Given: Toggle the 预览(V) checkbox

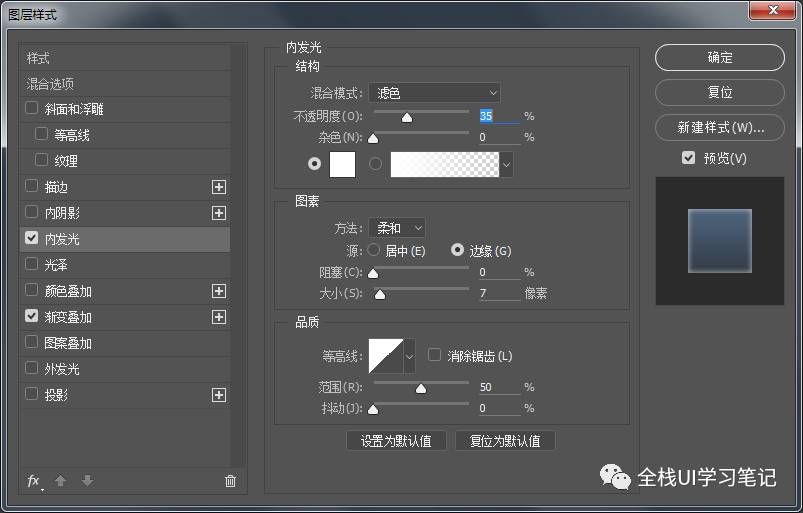Looking at the screenshot, I should (689, 158).
